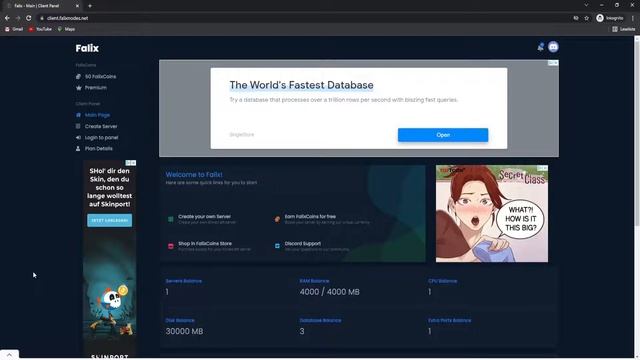Click the blue Discord Support icon

[x=277, y=246]
